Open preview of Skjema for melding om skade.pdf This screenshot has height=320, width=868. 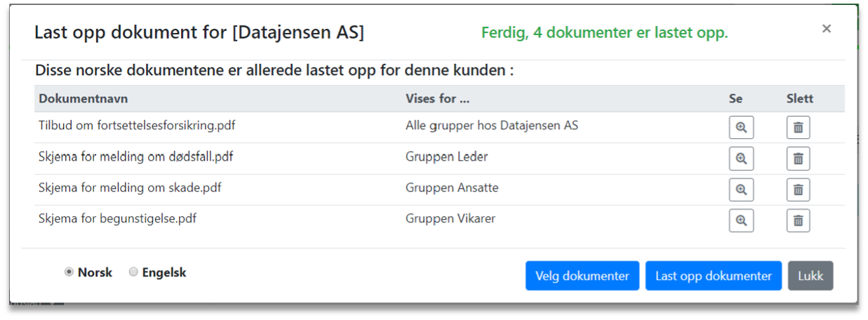(x=741, y=189)
